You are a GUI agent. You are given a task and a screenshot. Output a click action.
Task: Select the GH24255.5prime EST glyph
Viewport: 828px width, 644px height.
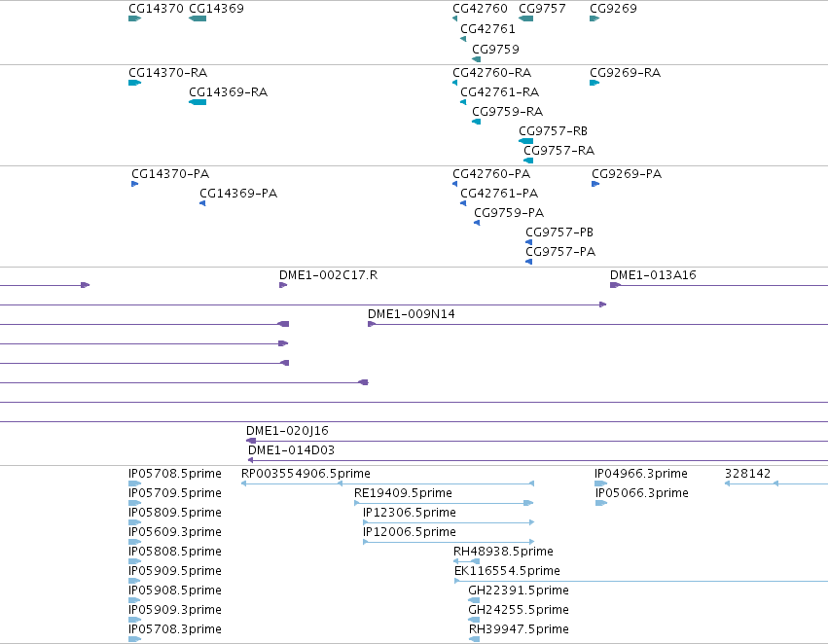[474, 620]
